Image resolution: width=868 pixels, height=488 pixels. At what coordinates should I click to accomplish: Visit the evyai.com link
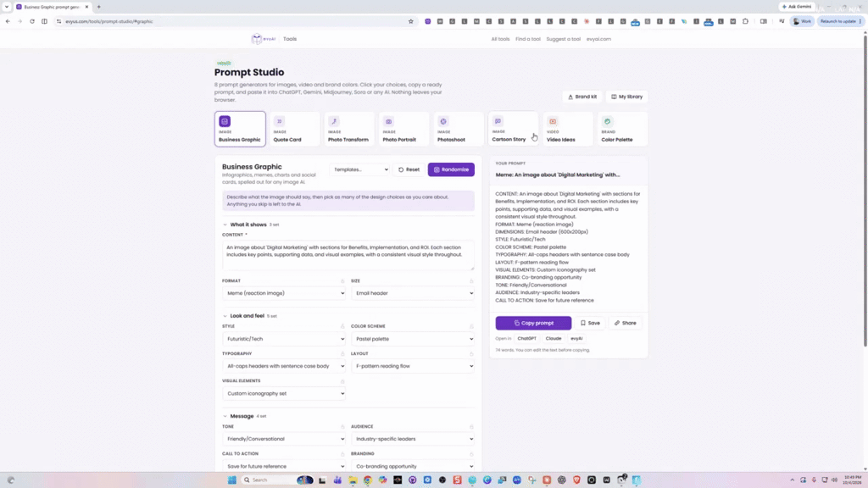pos(598,39)
